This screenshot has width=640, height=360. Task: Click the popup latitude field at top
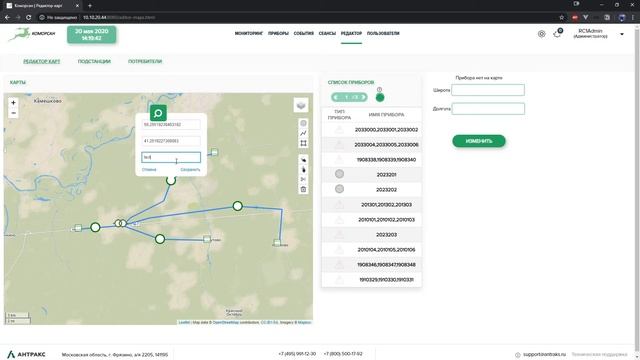click(171, 124)
